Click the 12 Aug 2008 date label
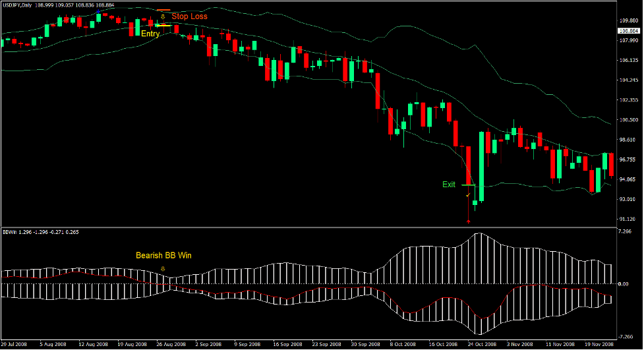 coord(93,344)
